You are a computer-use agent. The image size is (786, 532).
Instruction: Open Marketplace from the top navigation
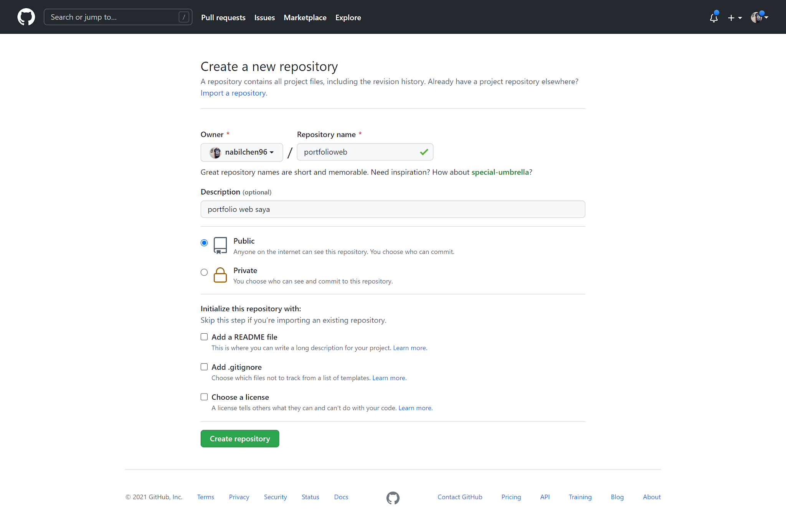305,18
